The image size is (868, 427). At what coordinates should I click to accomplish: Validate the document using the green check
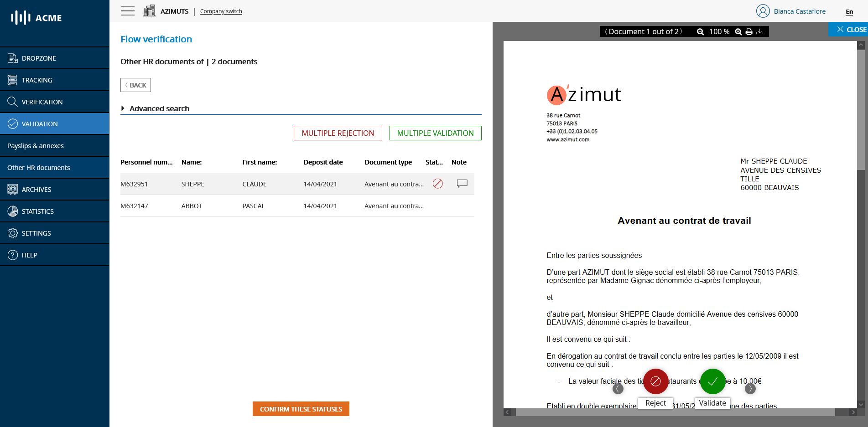[712, 381]
